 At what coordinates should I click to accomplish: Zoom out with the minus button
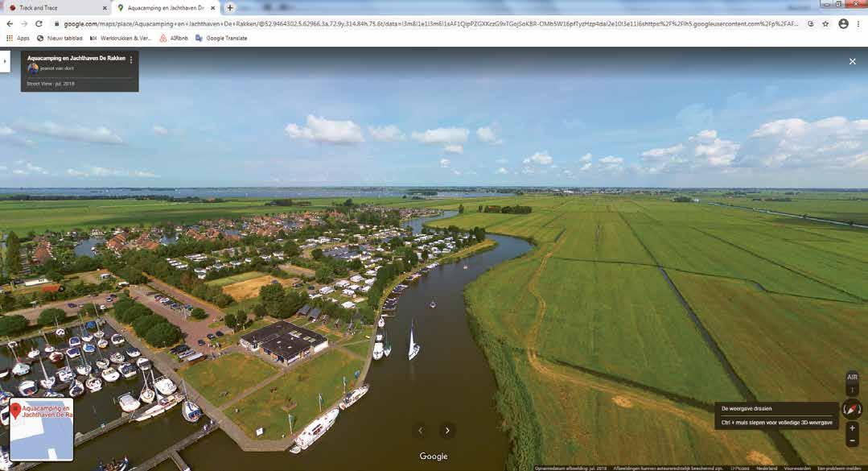pos(852,440)
